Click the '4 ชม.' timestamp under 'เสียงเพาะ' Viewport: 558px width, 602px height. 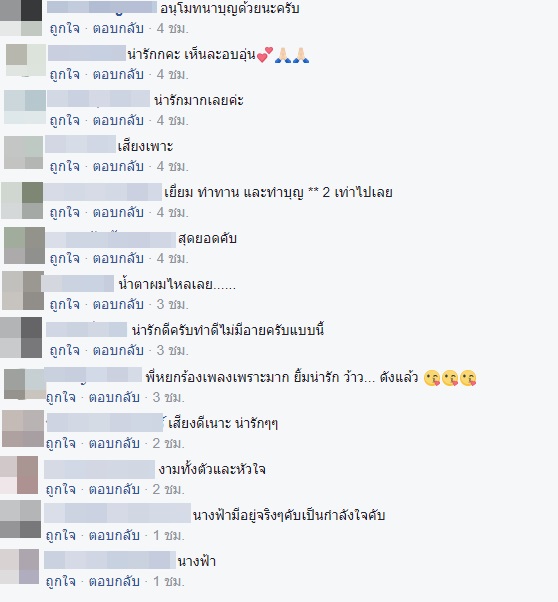pos(172,167)
